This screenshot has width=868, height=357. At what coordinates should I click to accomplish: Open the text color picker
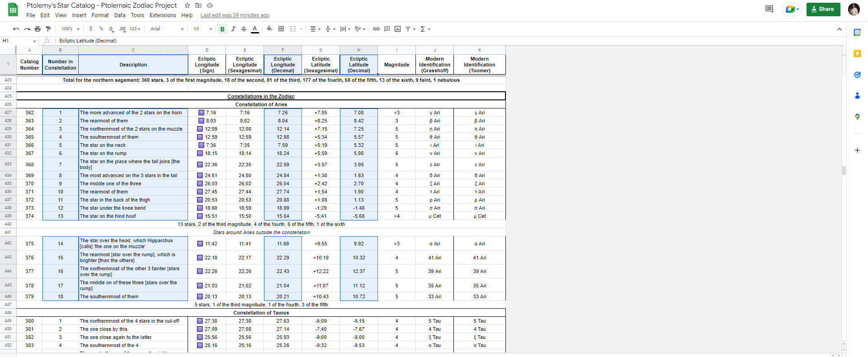point(255,29)
